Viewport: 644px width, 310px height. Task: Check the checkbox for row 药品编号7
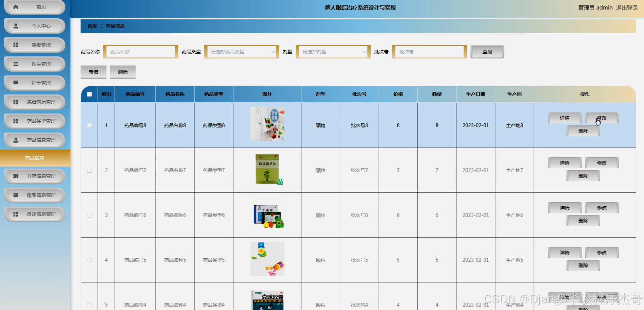tap(89, 170)
